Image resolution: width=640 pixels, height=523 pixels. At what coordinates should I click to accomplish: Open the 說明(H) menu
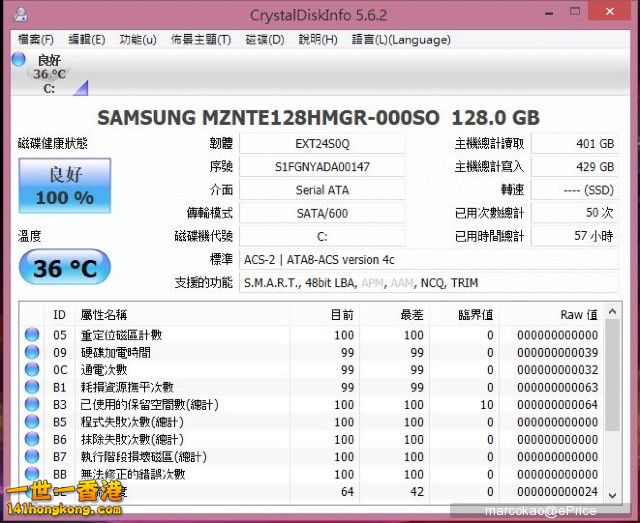pos(318,40)
